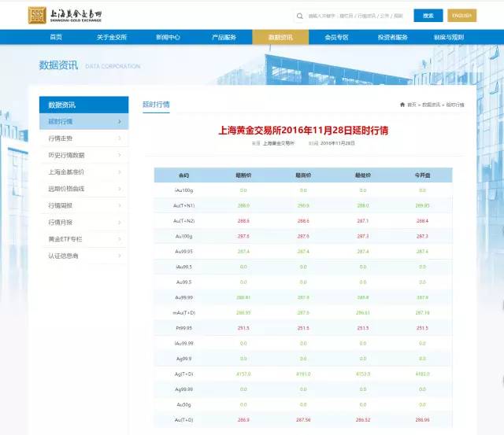Open 历史行情数据 in left sidebar
504x435 pixels.
(x=84, y=155)
